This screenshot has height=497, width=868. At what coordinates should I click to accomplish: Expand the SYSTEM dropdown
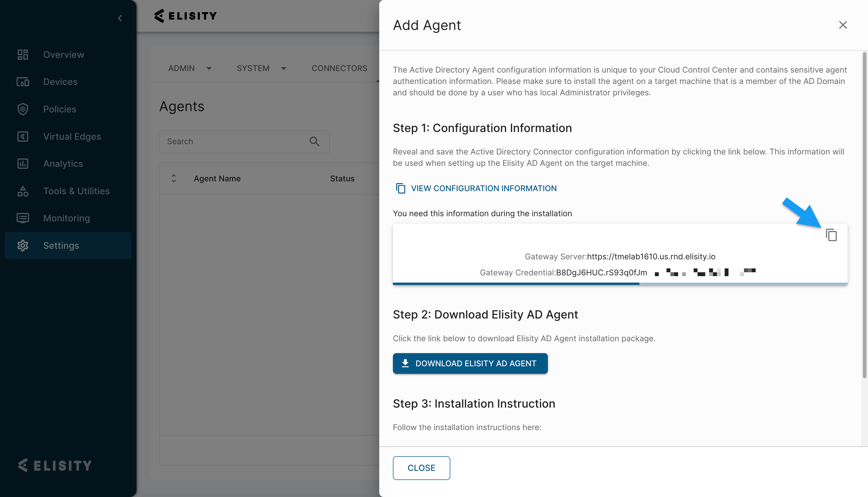[x=284, y=68]
